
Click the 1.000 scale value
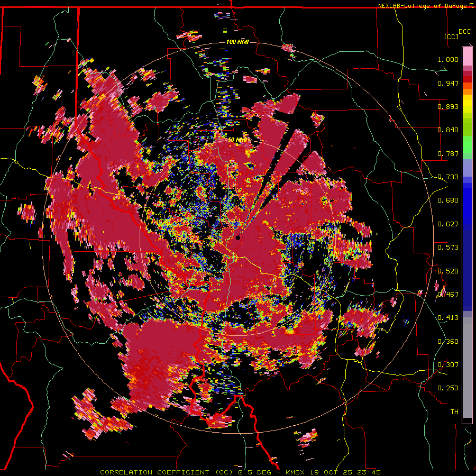click(448, 59)
